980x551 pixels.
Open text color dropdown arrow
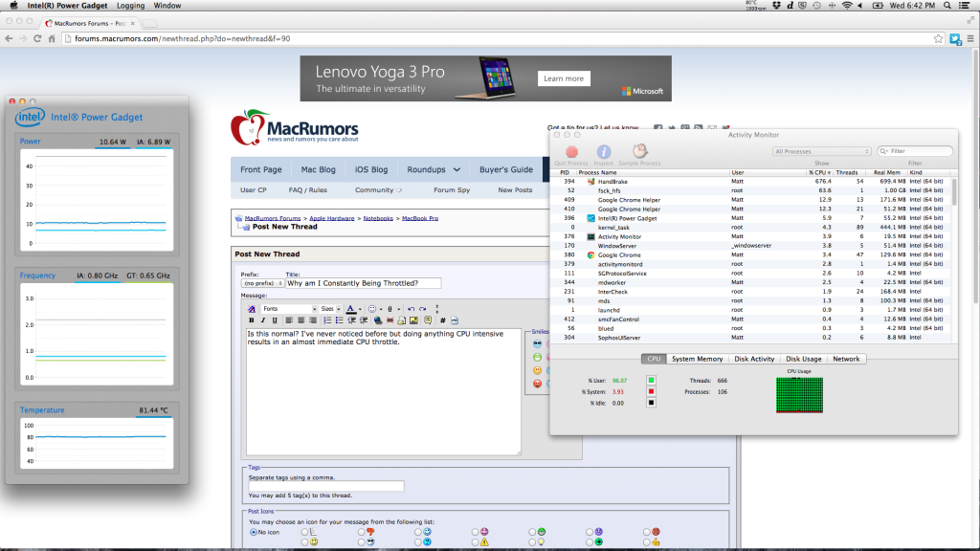360,309
